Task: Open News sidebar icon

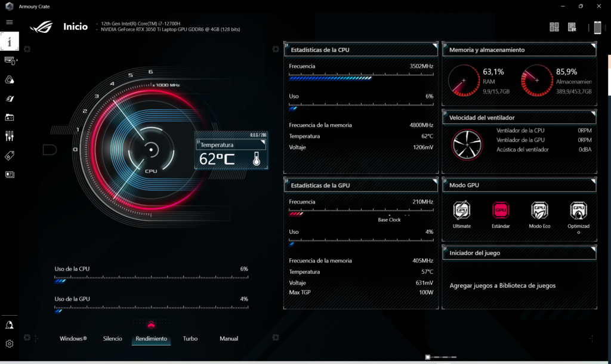Action: (10, 174)
